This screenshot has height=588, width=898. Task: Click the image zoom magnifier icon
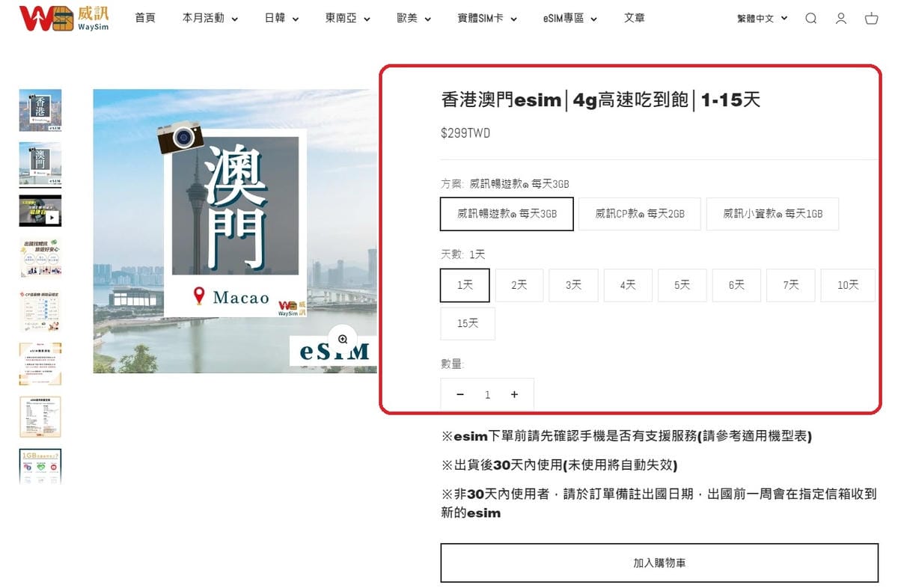[x=343, y=338]
